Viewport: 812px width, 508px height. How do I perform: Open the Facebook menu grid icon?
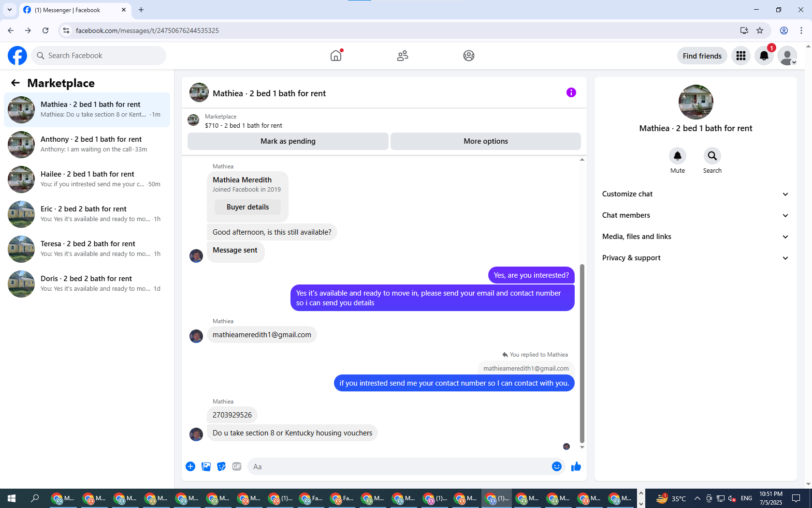click(x=741, y=56)
